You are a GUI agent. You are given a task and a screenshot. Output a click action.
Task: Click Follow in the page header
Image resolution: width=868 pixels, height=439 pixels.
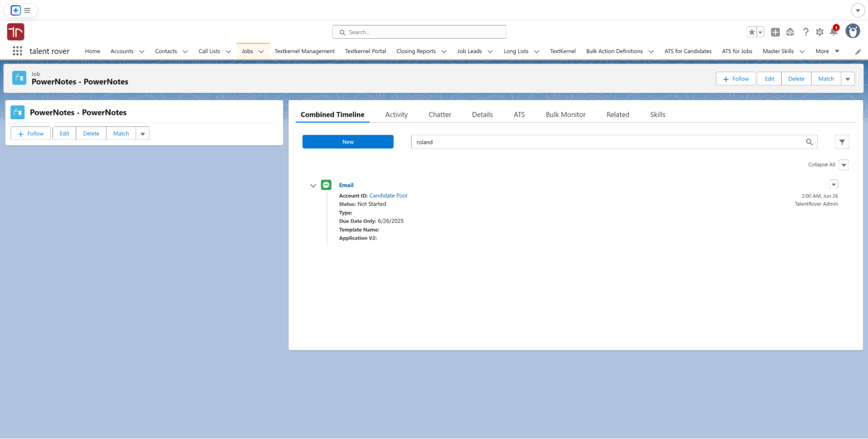pos(736,79)
